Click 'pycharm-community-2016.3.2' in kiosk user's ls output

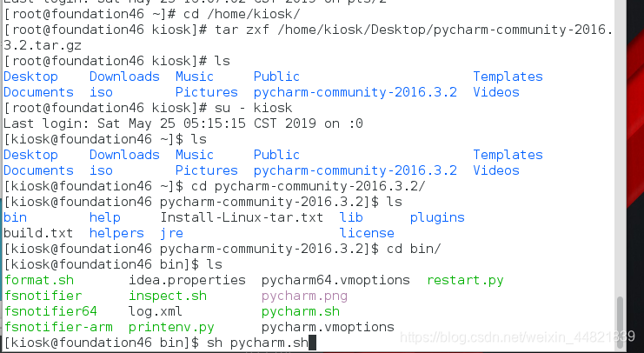(x=355, y=170)
